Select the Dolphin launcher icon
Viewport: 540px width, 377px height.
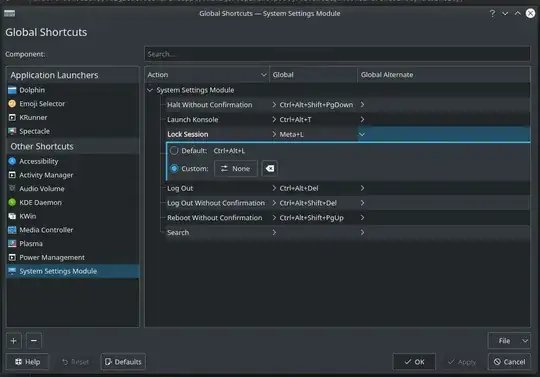click(x=12, y=90)
